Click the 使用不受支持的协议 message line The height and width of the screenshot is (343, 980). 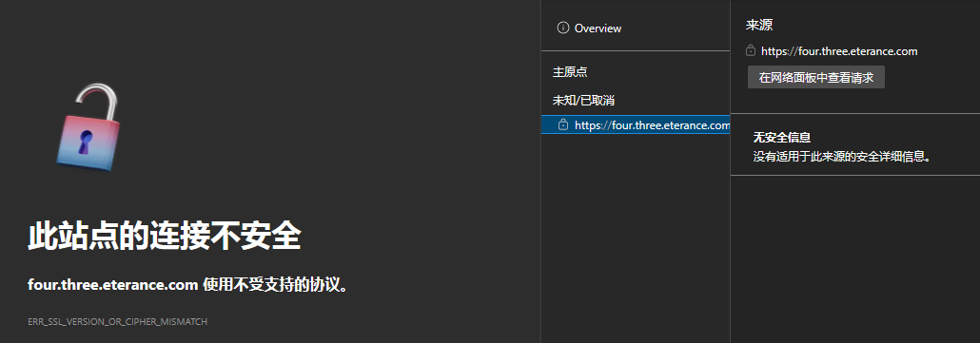point(187,286)
